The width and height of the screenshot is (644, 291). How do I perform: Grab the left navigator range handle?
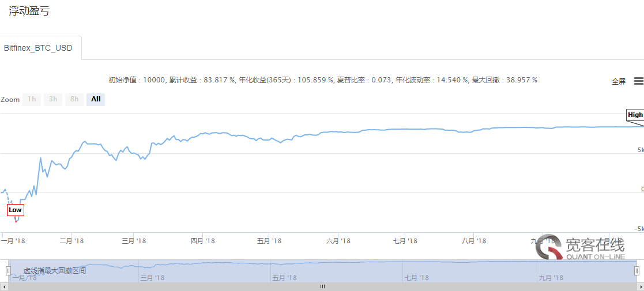[8, 270]
